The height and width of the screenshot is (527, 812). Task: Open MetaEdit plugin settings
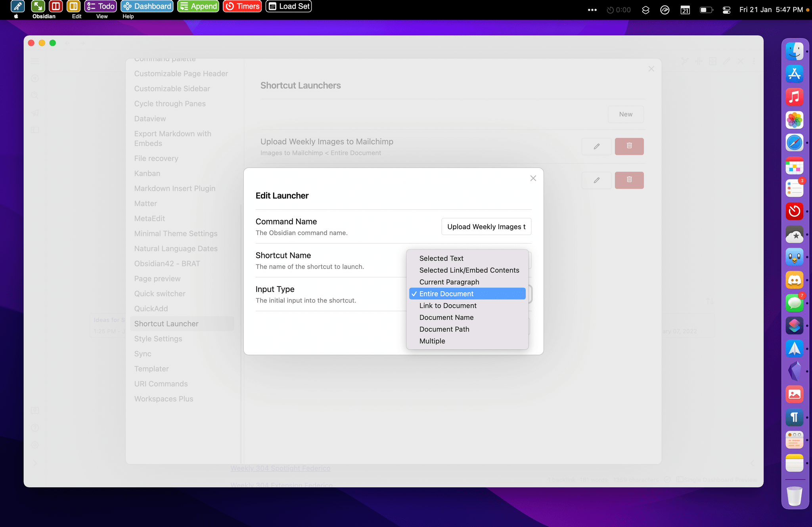[149, 219]
